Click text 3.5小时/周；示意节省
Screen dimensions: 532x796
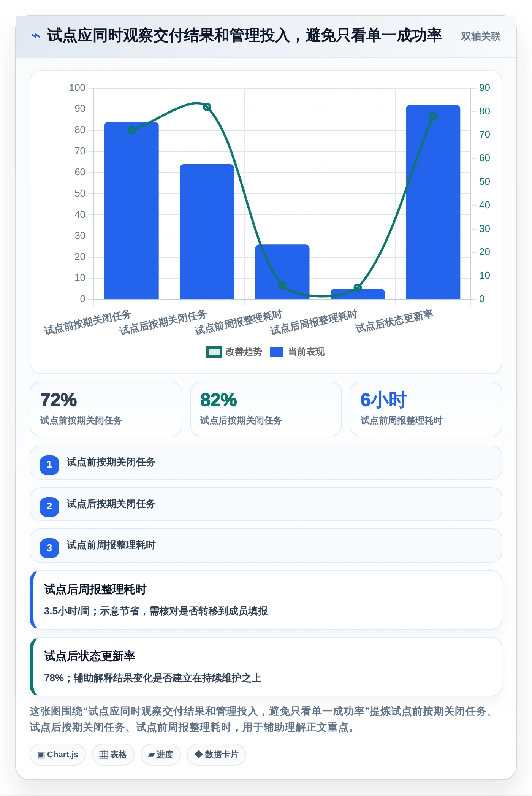92,611
